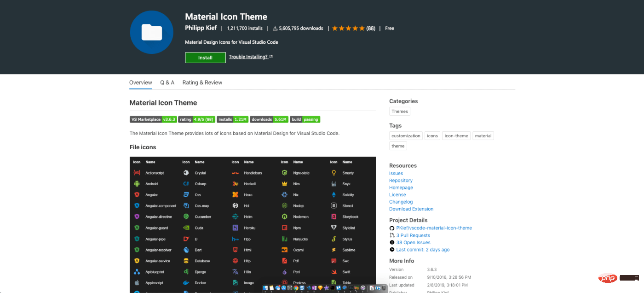Viewport: 644px width, 293px height.
Task: Click the Pdf file icon
Action: [x=284, y=261]
